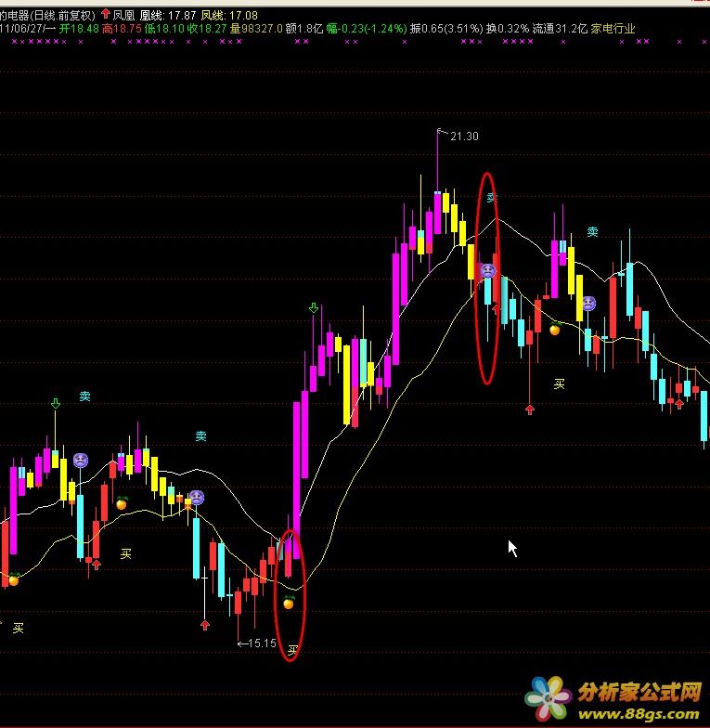Click the rightmost 买 buy label

click(559, 383)
